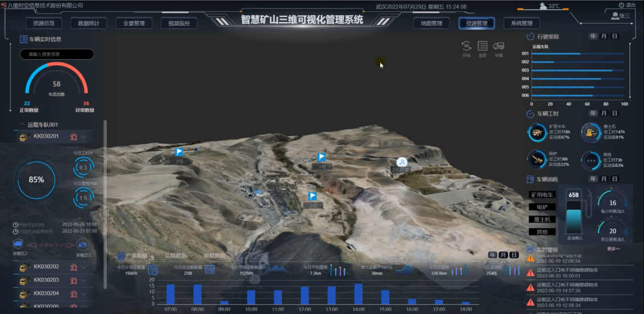Click the 2号目标 person marker on the map
This screenshot has width=644, height=314.
point(401,162)
